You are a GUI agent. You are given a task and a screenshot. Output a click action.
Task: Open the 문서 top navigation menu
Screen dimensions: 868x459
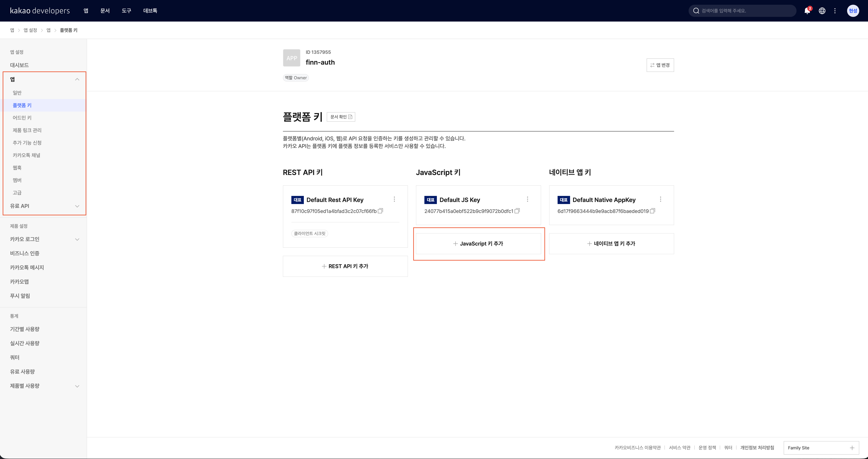[105, 11]
